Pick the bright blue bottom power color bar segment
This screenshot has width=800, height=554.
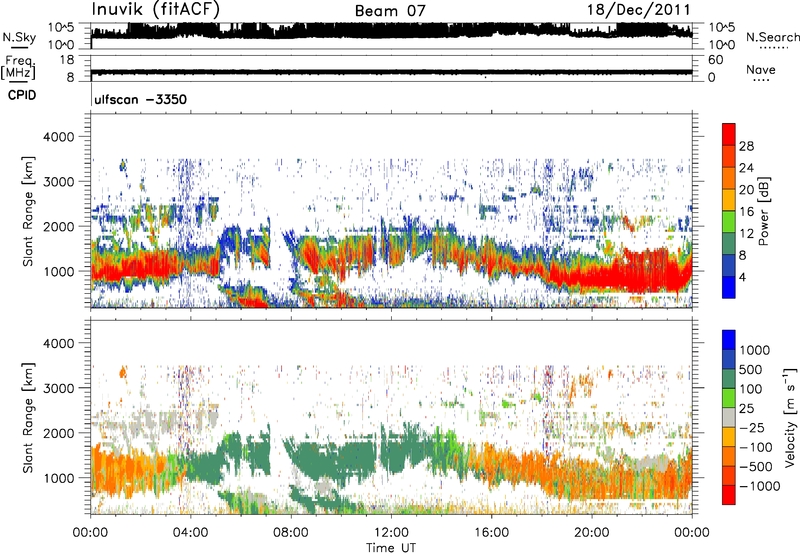729,287
